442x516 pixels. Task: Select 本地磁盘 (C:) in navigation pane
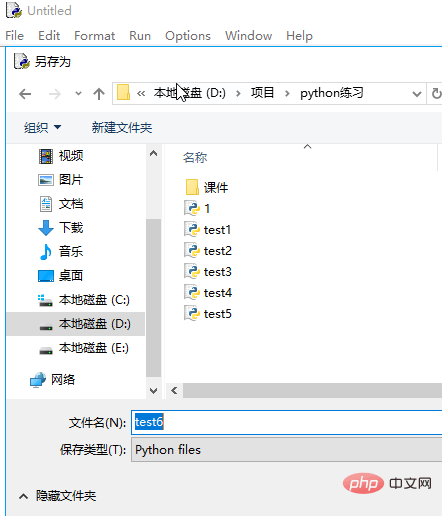click(94, 300)
